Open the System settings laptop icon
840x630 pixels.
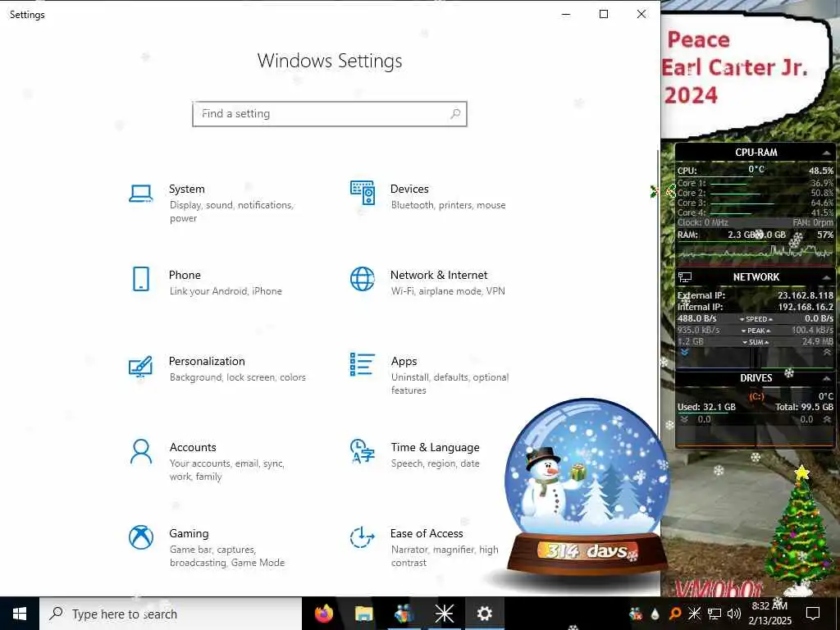pos(141,194)
